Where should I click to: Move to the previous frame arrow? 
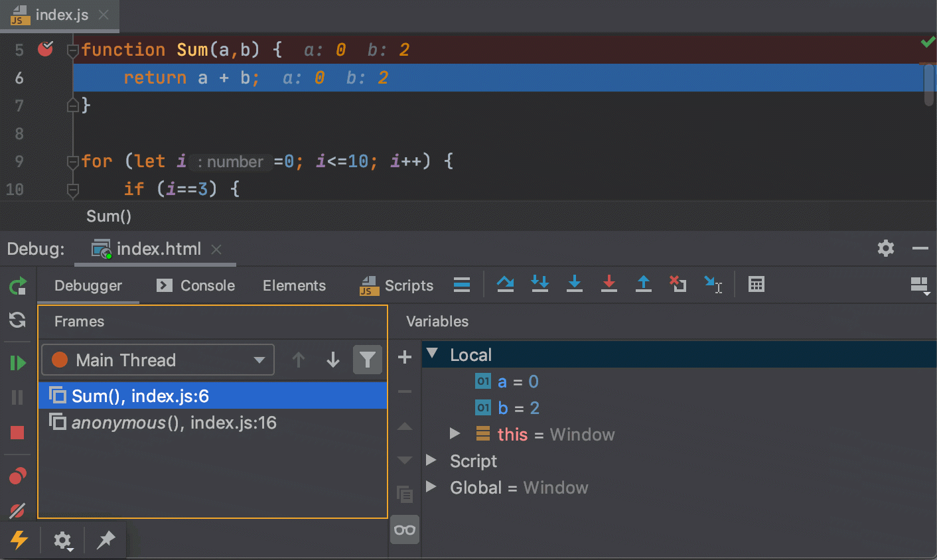click(299, 360)
